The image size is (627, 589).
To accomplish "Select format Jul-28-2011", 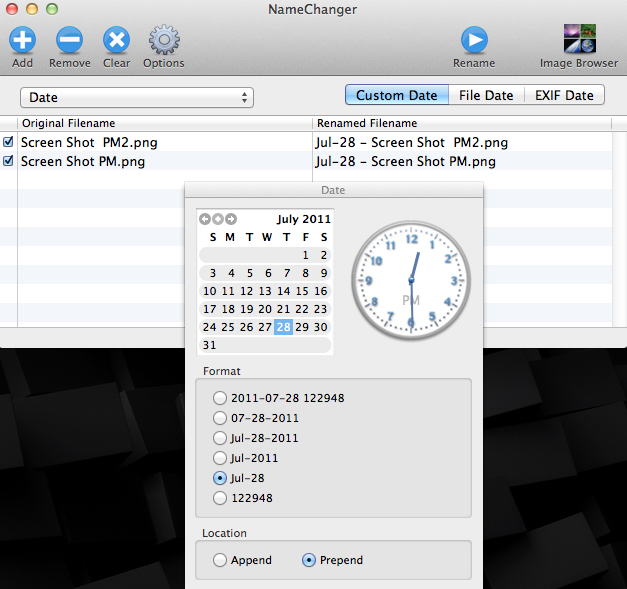I will pyautogui.click(x=220, y=438).
